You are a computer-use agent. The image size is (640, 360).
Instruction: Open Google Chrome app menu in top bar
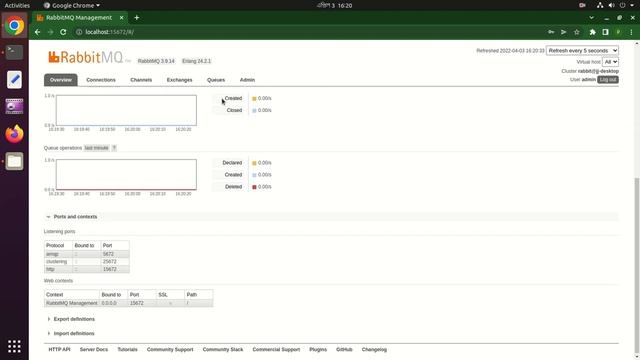point(71,5)
